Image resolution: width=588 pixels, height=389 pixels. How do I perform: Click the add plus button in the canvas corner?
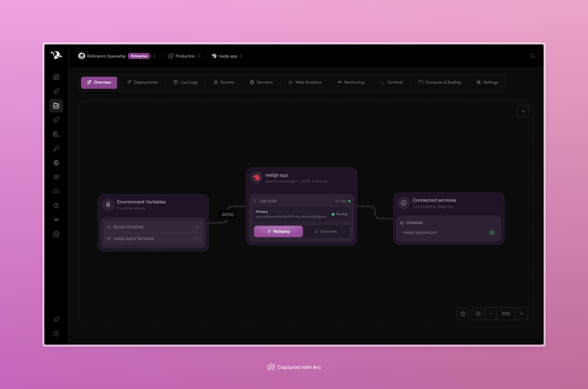[523, 111]
